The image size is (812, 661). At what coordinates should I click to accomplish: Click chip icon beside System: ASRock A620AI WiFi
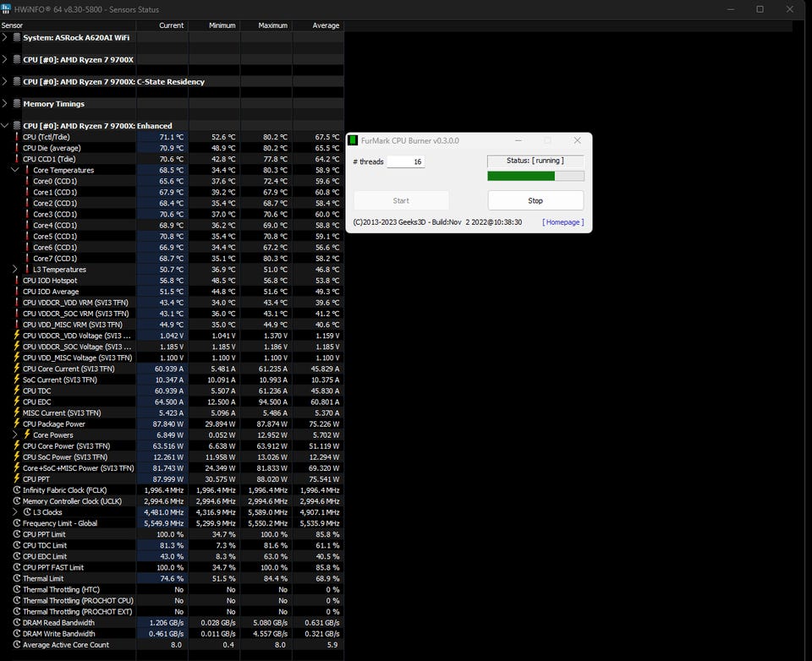[17, 37]
